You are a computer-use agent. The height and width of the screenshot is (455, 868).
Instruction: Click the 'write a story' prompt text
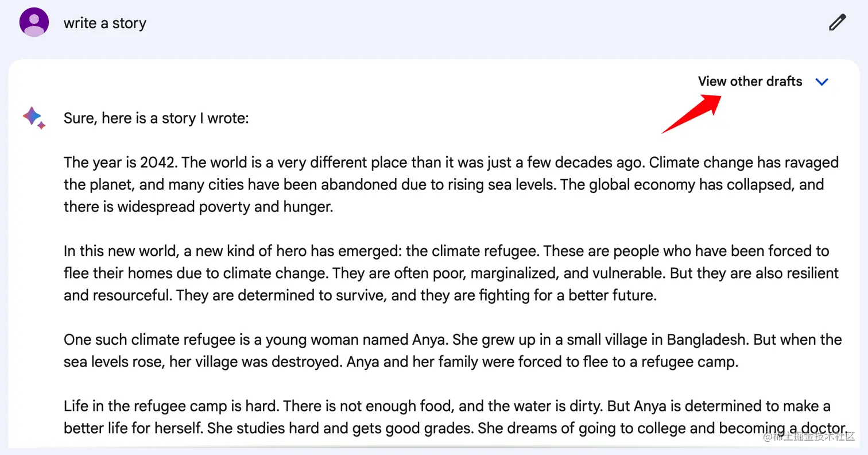(105, 23)
